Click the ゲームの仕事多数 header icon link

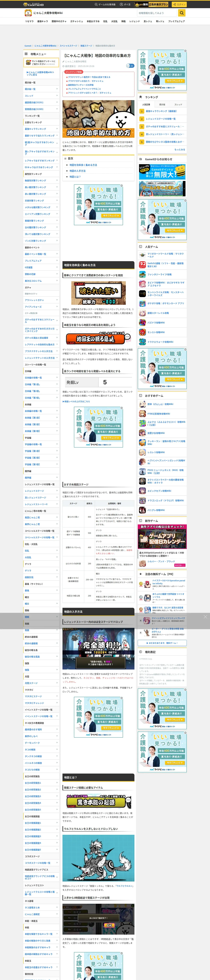pyautogui.click(x=105, y=5)
